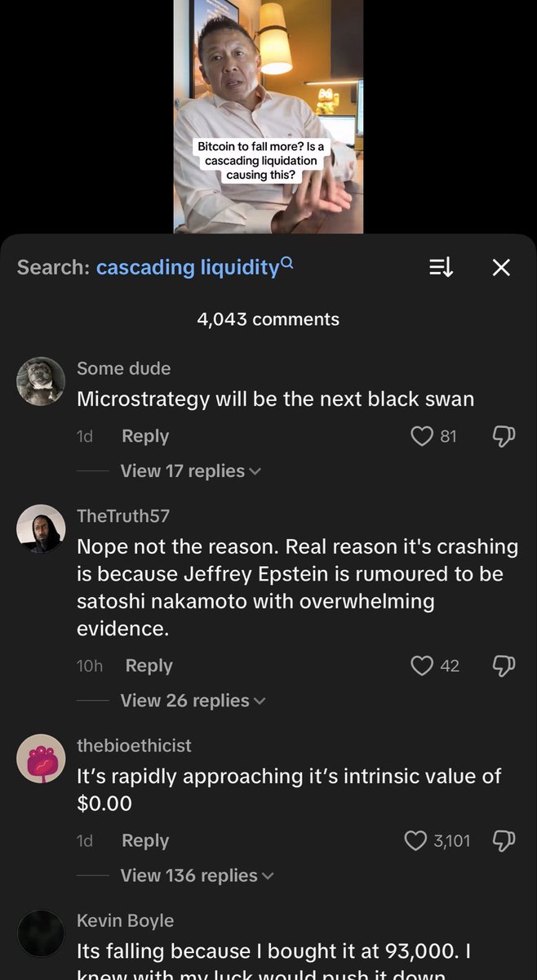Dislike TheTruth57's Jeffrey Epstein comment

504,666
